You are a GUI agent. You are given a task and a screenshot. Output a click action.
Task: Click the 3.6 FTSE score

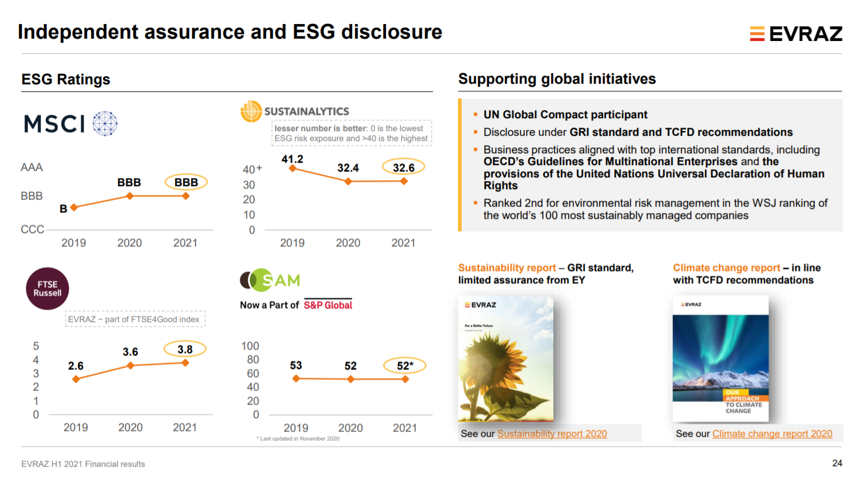point(130,352)
